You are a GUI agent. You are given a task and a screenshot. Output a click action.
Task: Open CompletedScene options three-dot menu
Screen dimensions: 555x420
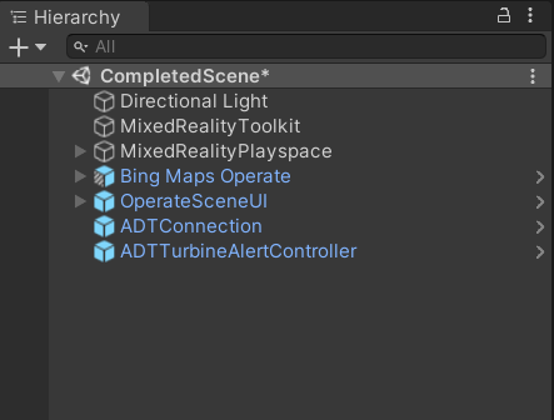tap(533, 76)
